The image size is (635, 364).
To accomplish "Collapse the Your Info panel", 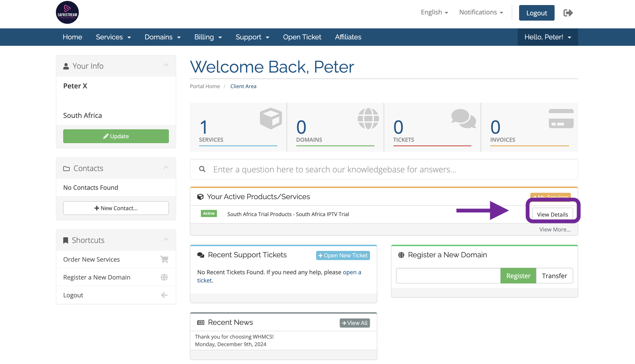I will [166, 65].
